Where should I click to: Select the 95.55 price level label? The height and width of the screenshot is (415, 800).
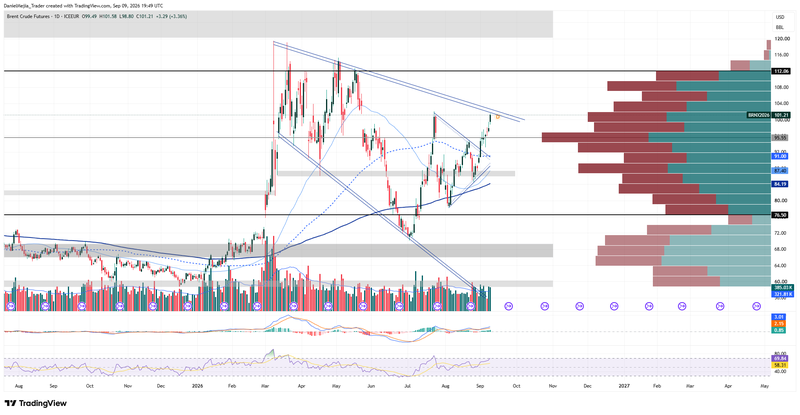click(780, 137)
